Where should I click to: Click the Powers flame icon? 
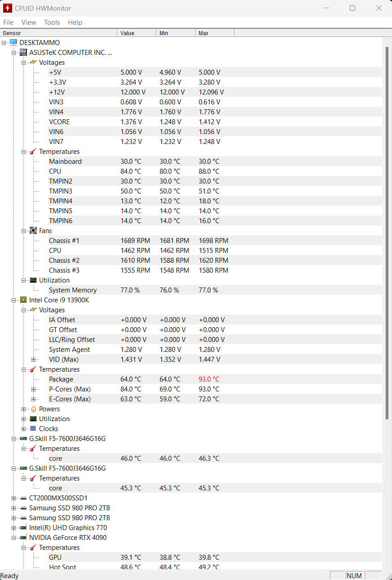[33, 409]
